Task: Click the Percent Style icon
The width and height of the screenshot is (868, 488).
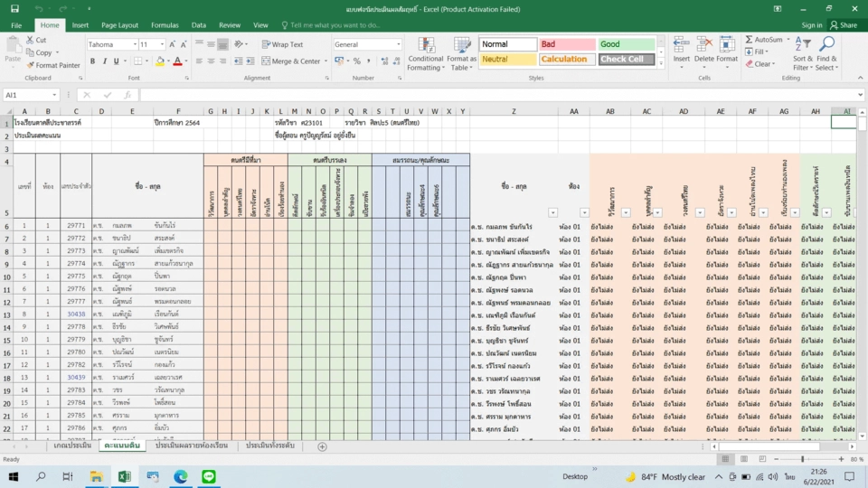Action: (357, 61)
